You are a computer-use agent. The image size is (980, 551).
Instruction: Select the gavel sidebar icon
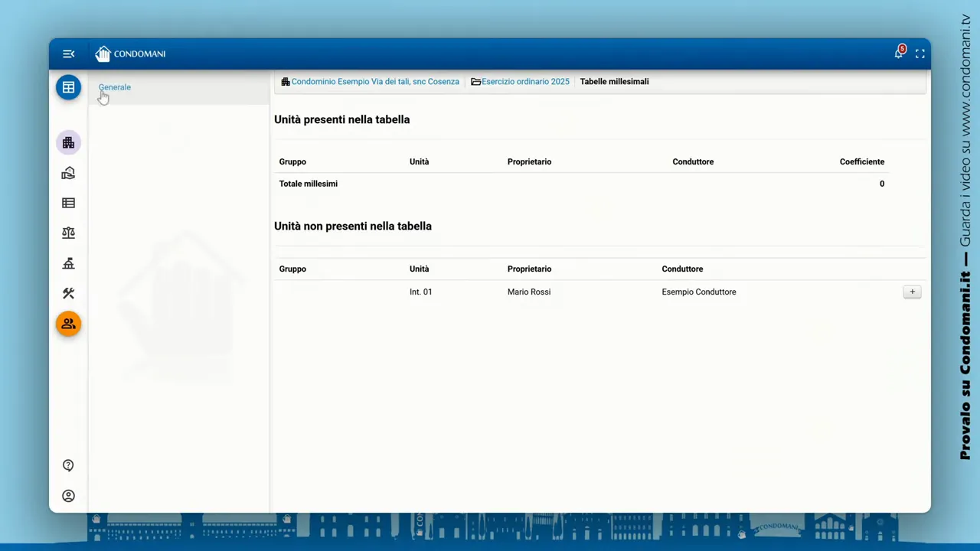[68, 263]
